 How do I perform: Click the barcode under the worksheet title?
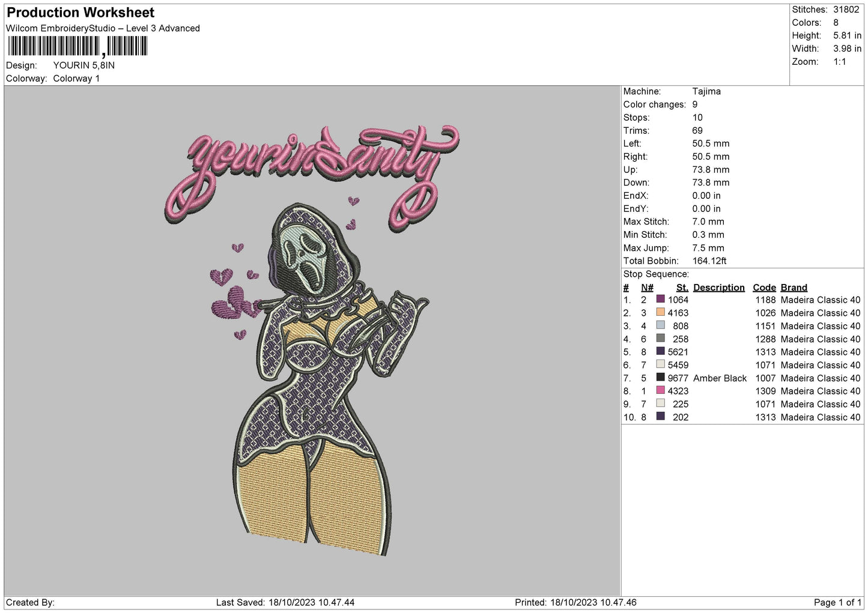point(77,46)
